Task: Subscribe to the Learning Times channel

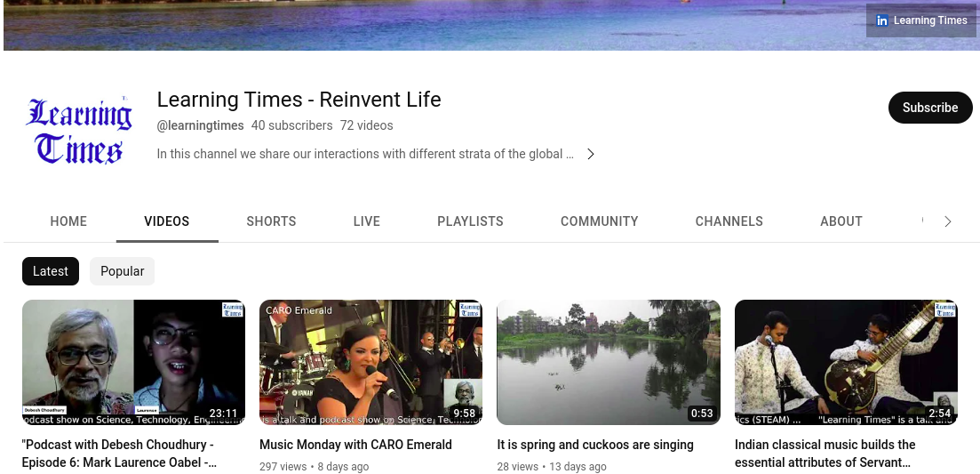Action: pos(930,108)
